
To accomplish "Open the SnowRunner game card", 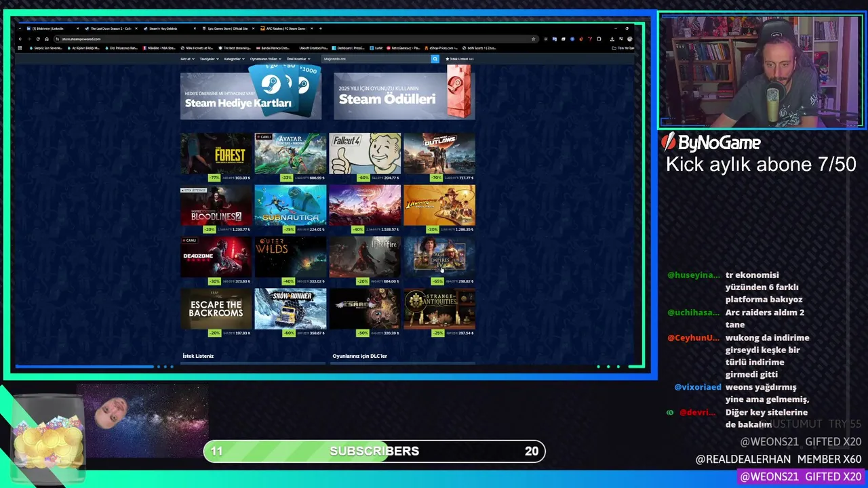I will tap(290, 312).
